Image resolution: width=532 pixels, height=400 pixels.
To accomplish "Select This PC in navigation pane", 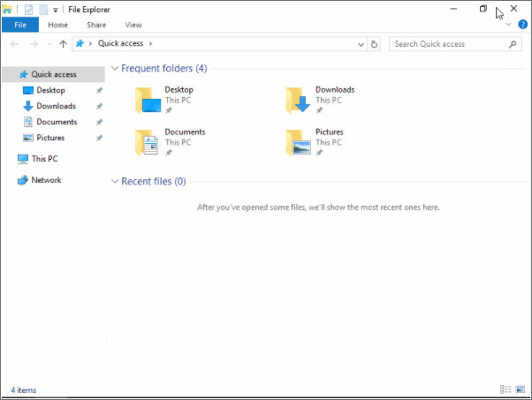I will click(44, 159).
